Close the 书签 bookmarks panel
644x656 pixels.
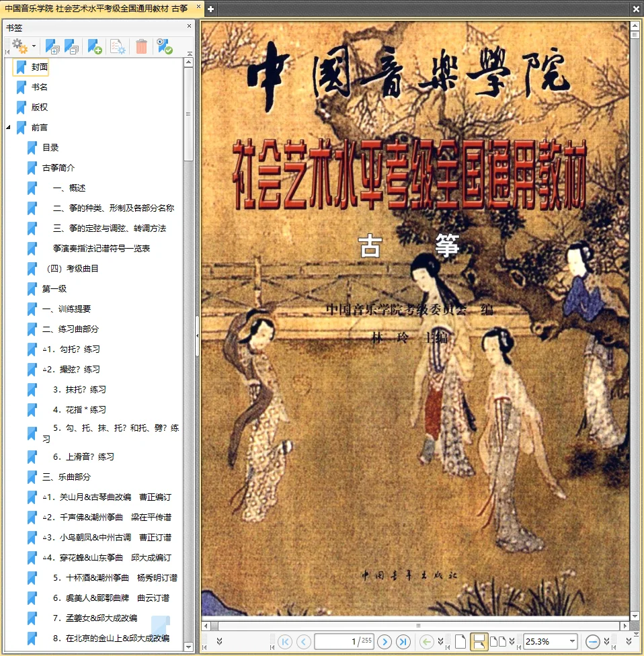coord(189,26)
